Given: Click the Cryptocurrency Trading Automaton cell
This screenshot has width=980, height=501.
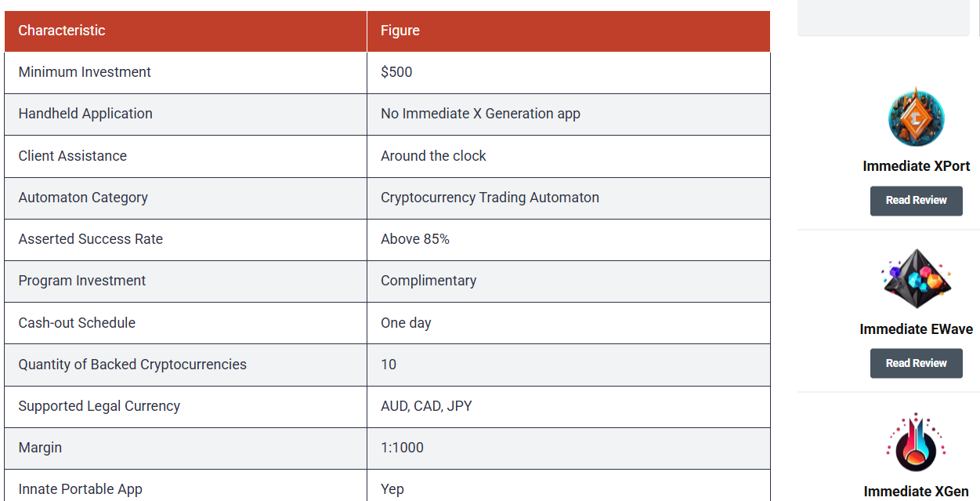Looking at the screenshot, I should coord(569,198).
